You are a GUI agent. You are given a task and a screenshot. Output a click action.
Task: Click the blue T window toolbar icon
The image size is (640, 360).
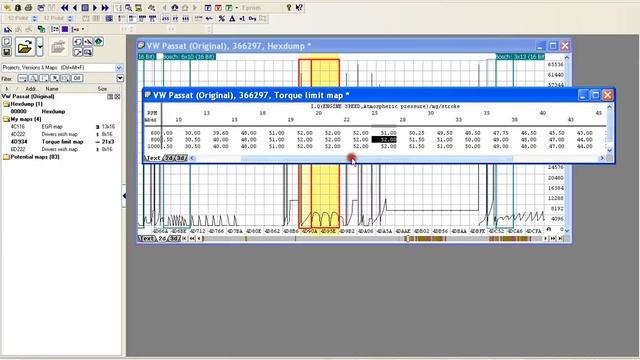click(x=208, y=7)
